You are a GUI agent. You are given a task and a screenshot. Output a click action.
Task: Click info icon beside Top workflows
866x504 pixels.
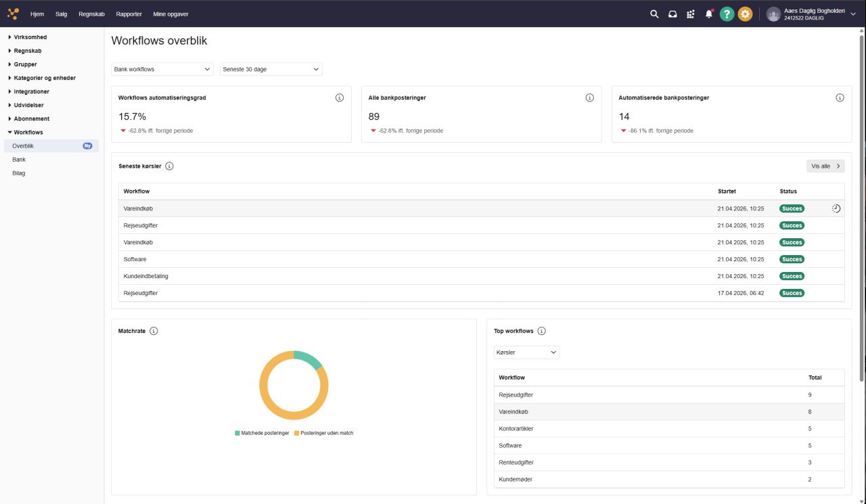pyautogui.click(x=541, y=331)
